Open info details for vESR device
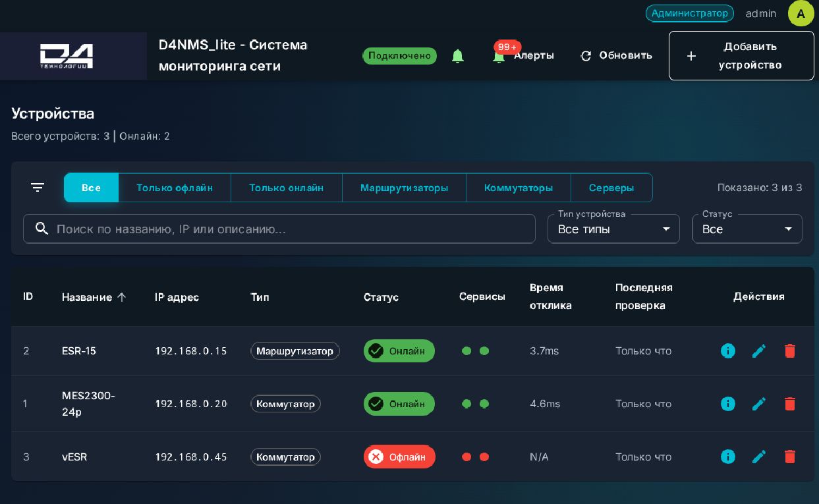The width and height of the screenshot is (819, 504). pos(728,457)
